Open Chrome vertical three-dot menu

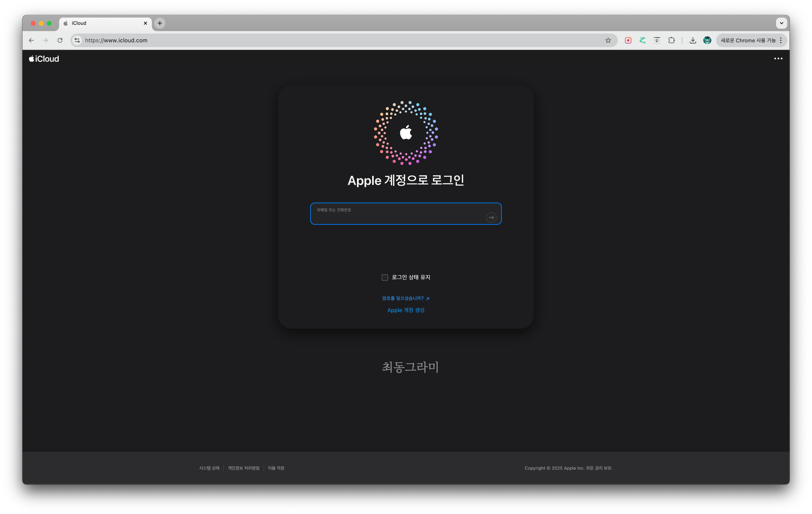781,41
